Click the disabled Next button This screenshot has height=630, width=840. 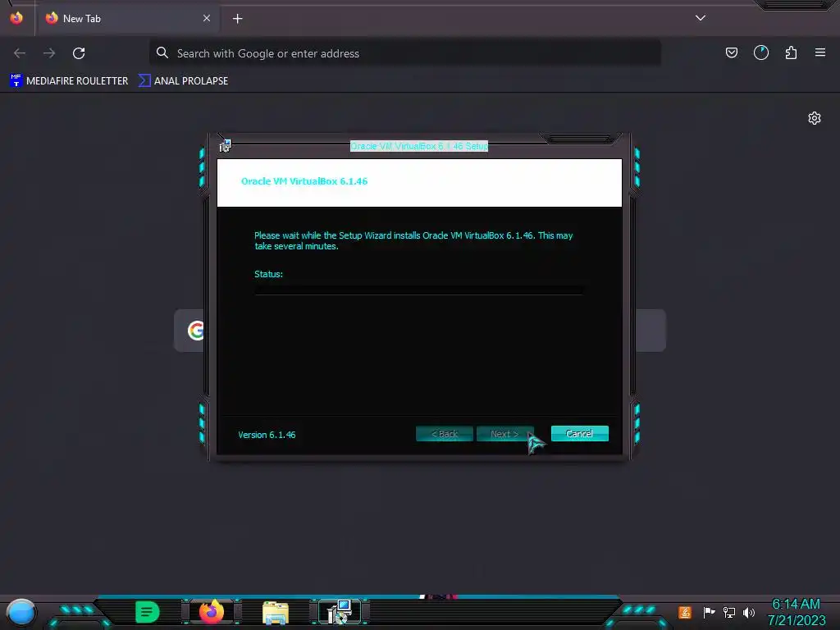point(504,434)
